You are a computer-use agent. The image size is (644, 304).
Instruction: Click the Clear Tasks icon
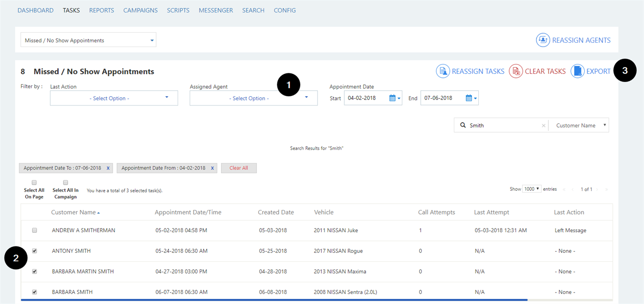(516, 71)
